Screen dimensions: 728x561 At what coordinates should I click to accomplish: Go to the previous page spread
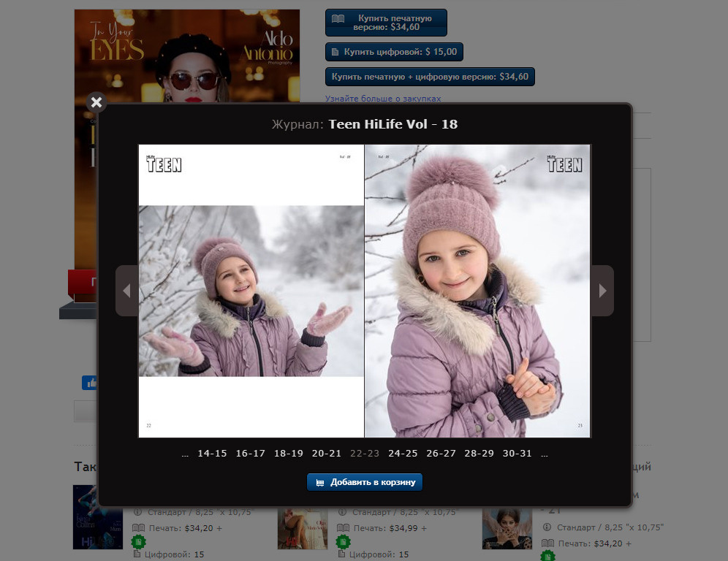(126, 291)
